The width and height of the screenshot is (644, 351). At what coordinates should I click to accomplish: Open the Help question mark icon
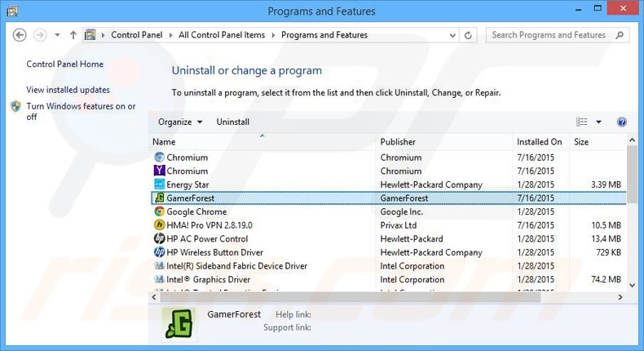621,122
